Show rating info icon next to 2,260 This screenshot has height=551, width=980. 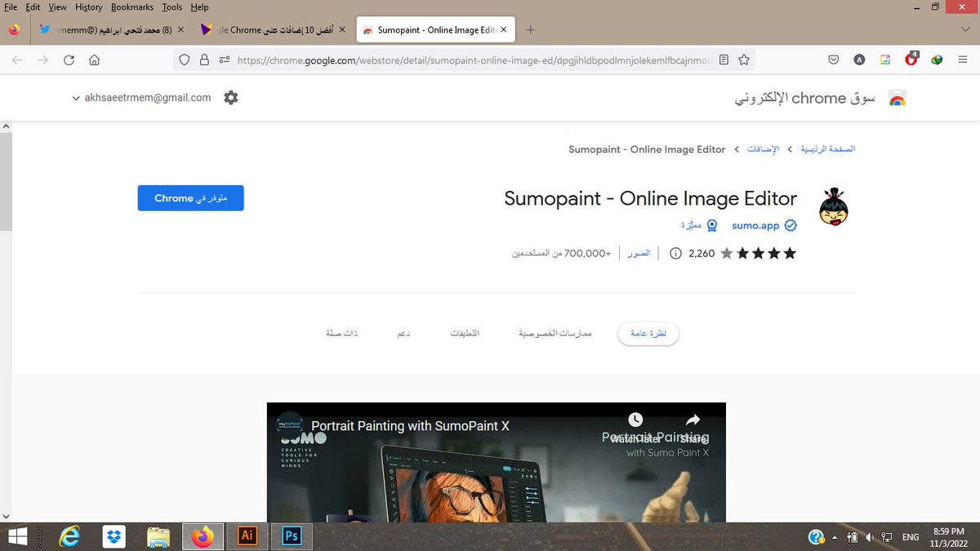(x=675, y=253)
